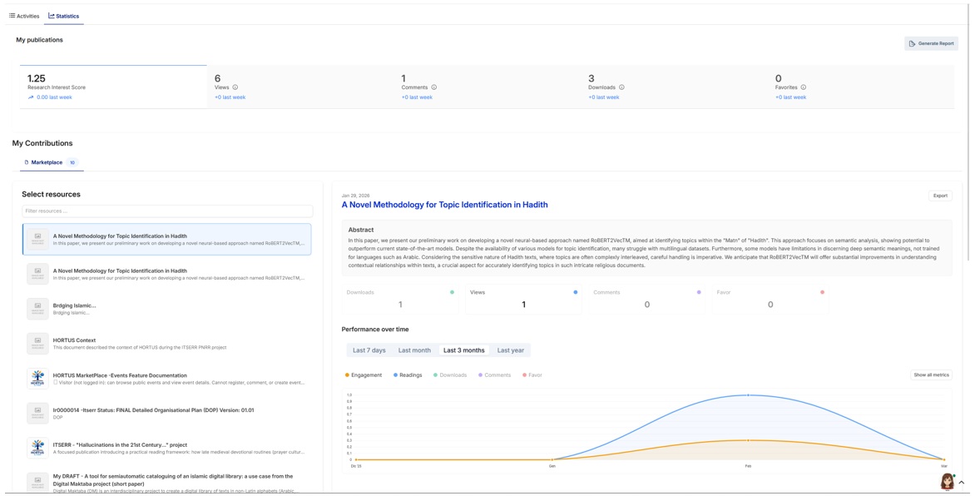Click placeholder image icon of Ir0000014 row
The height and width of the screenshot is (496, 980).
[37, 414]
